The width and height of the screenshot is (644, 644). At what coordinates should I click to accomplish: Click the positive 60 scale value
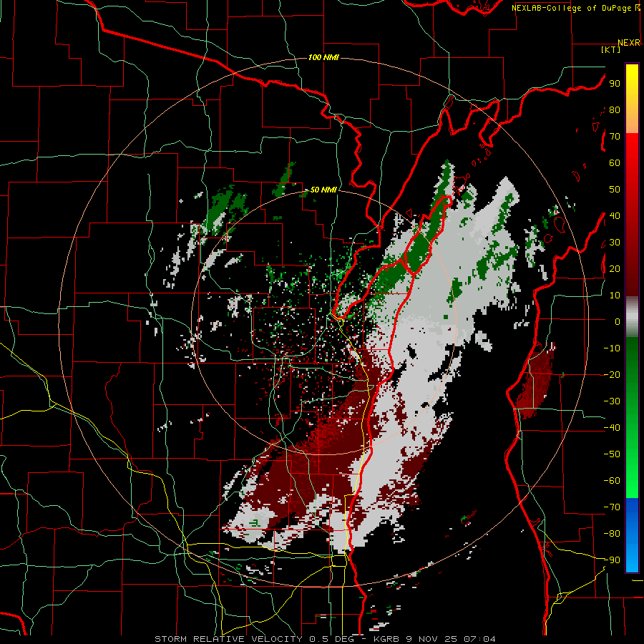tap(615, 163)
